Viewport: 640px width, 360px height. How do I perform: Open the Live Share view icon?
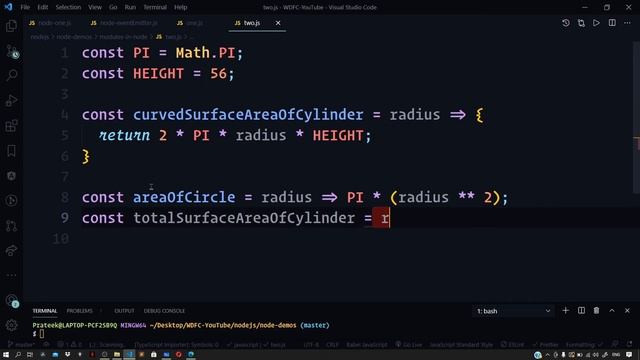coord(11,250)
